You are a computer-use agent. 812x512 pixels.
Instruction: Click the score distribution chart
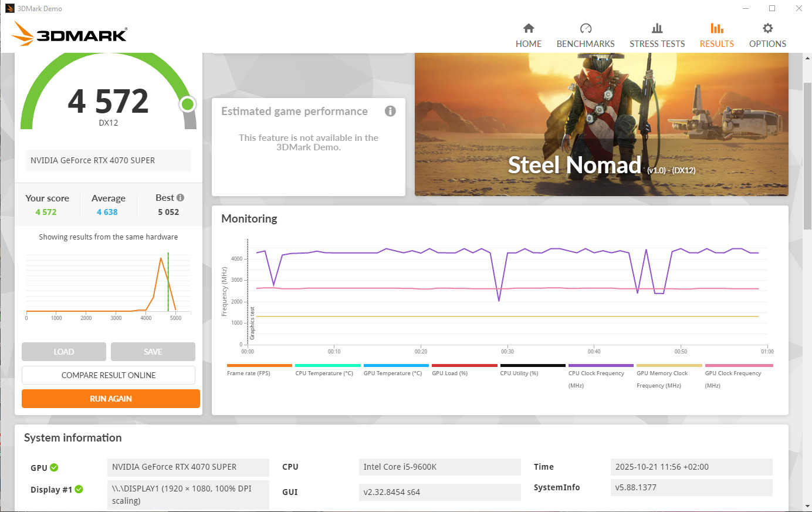(109, 286)
